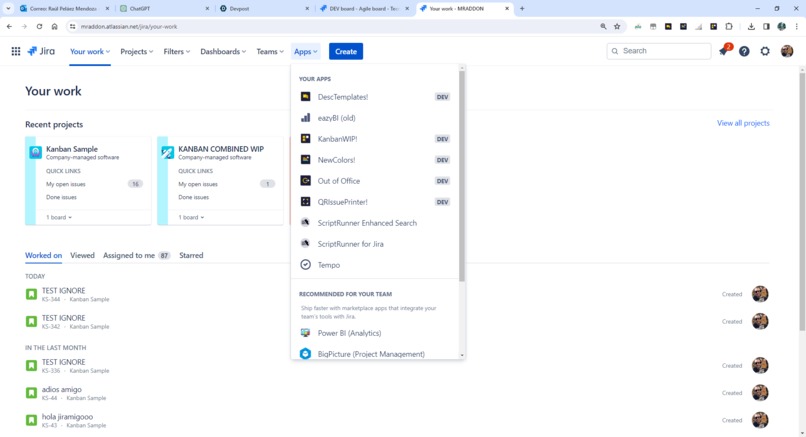Expand the Filters dropdown
Screen dimensions: 806x437
[x=177, y=51]
